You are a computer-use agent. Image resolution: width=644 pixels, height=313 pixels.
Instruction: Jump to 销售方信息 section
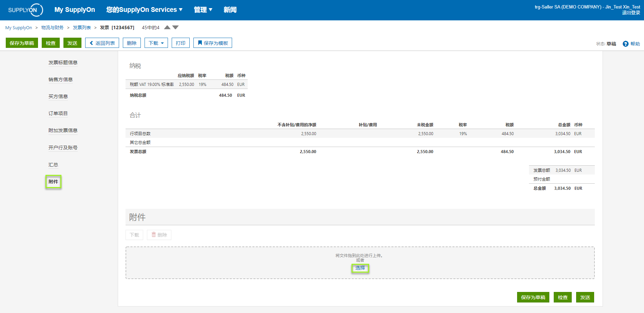tap(60, 79)
